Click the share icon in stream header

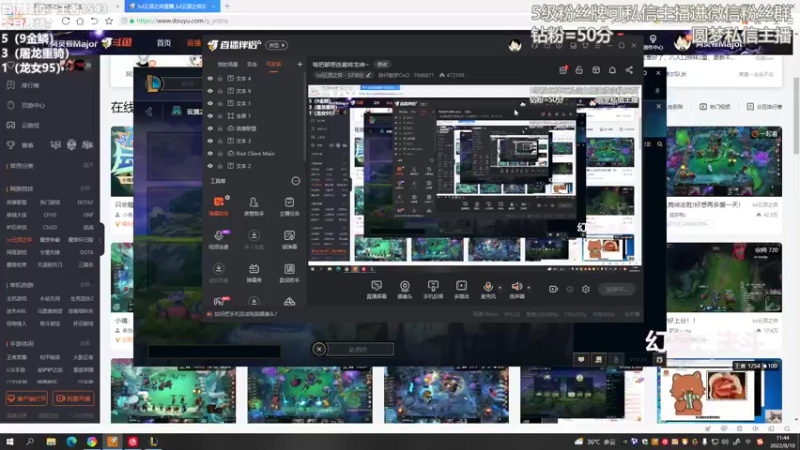(x=629, y=70)
